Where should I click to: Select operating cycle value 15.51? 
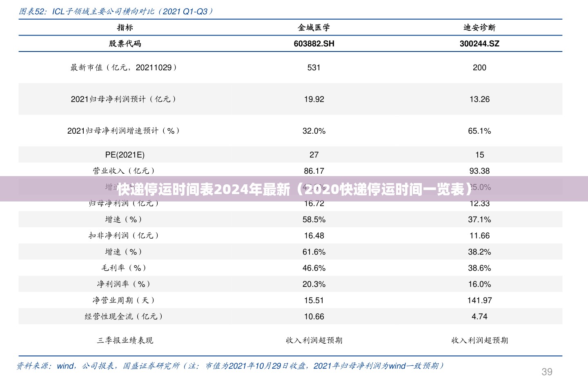314,300
